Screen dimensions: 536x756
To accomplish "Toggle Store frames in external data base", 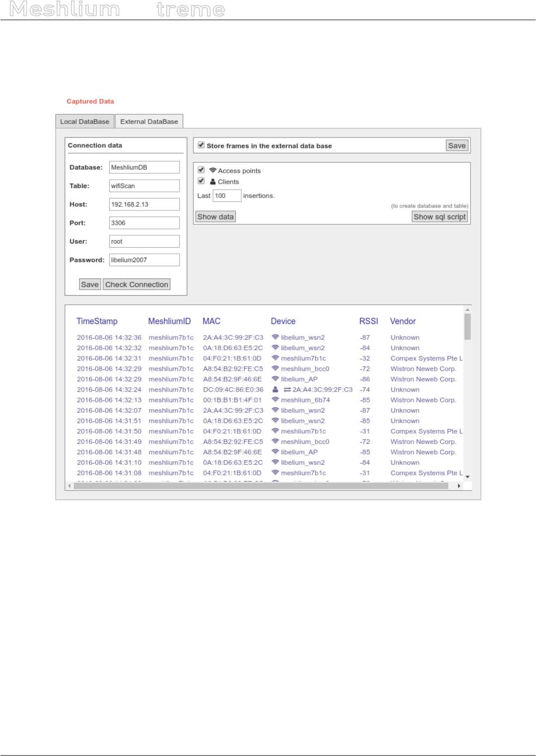I will click(x=201, y=145).
